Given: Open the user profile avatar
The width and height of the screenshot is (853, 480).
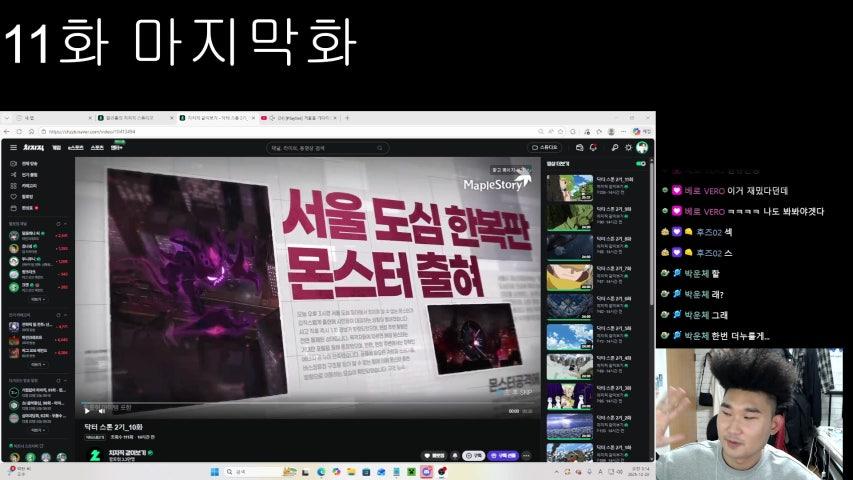Looking at the screenshot, I should click(642, 147).
